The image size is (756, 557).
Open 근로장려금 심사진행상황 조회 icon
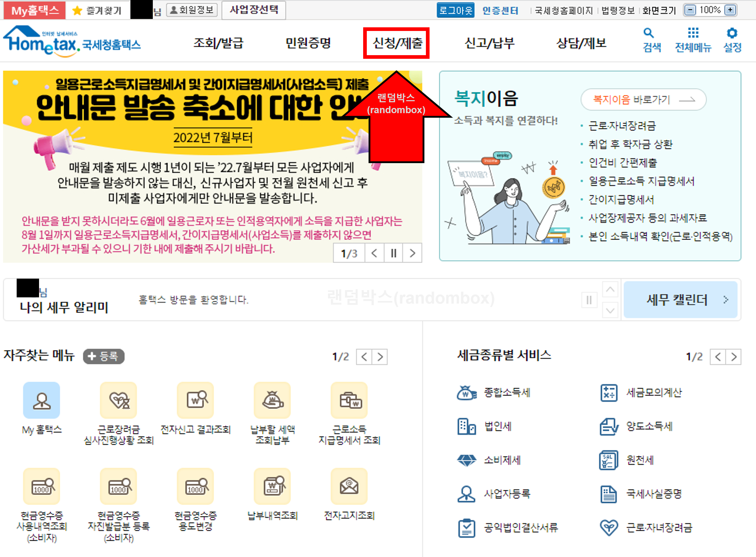coord(118,401)
